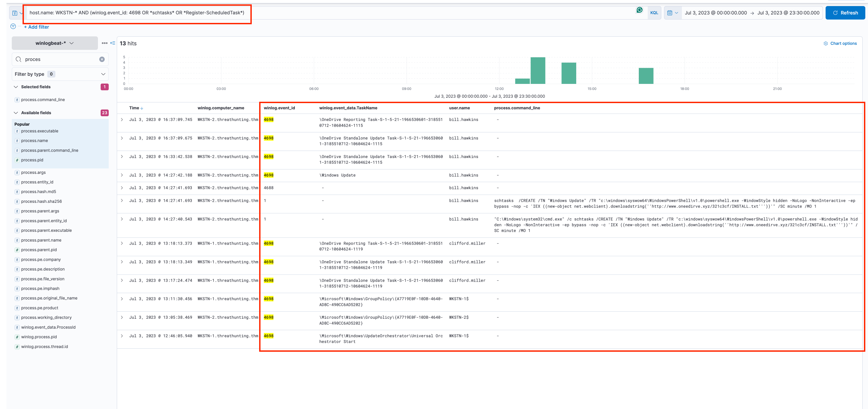Click the winlog.event_id column header
This screenshot has width=868, height=409.
coord(279,108)
